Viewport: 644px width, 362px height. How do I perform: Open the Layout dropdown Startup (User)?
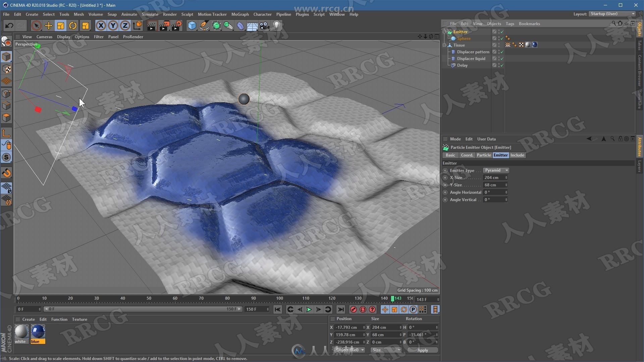point(612,14)
